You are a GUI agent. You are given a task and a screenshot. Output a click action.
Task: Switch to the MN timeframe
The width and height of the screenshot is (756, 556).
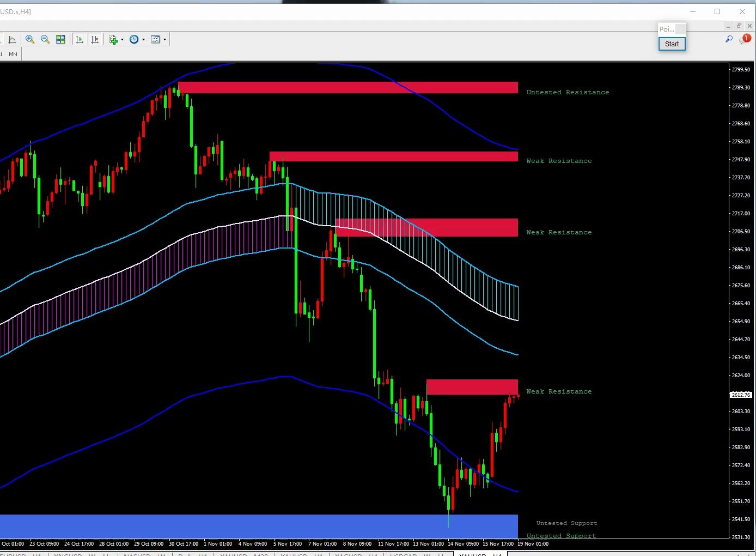(13, 54)
